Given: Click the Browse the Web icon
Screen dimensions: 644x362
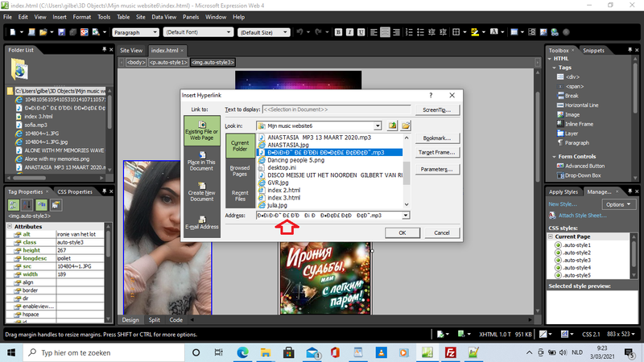Looking at the screenshot, I should pos(392,125).
